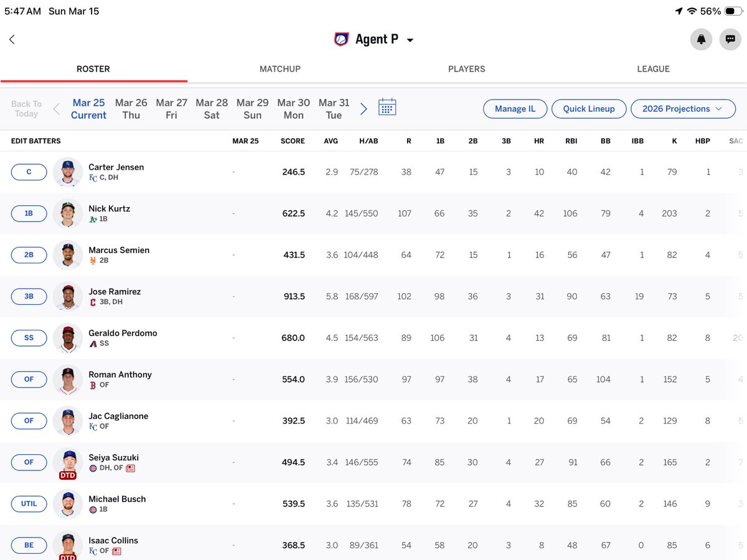Tap Back To Today link
Screen dimensions: 747x560
pos(26,109)
